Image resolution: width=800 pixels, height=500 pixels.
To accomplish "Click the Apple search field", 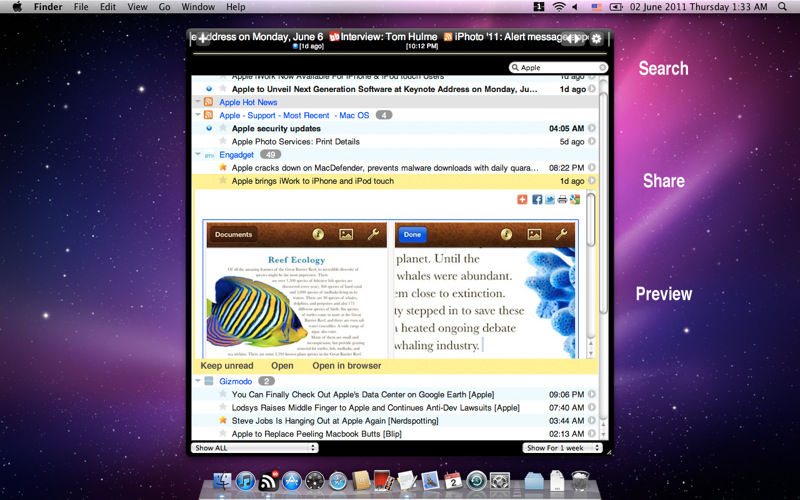I will click(x=558, y=67).
